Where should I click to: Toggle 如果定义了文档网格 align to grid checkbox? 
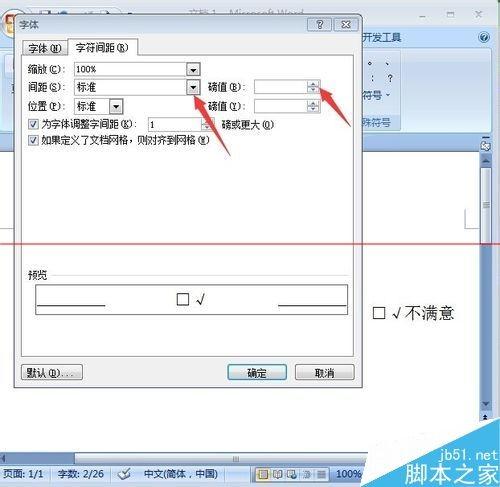pyautogui.click(x=33, y=140)
